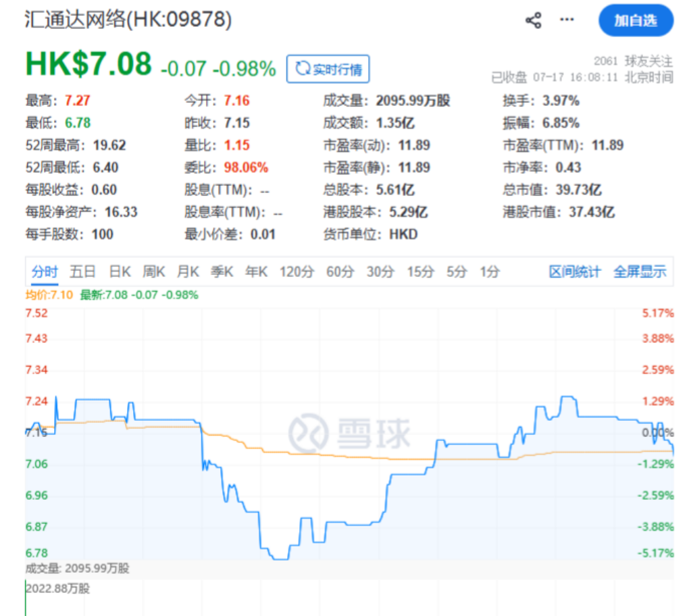Click the 今开 value 7.16
Image resolution: width=689 pixels, height=616 pixels.
237,101
